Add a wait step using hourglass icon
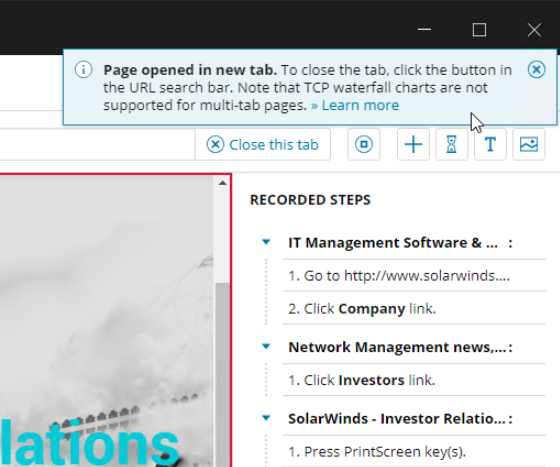The width and height of the screenshot is (560, 467). (452, 145)
